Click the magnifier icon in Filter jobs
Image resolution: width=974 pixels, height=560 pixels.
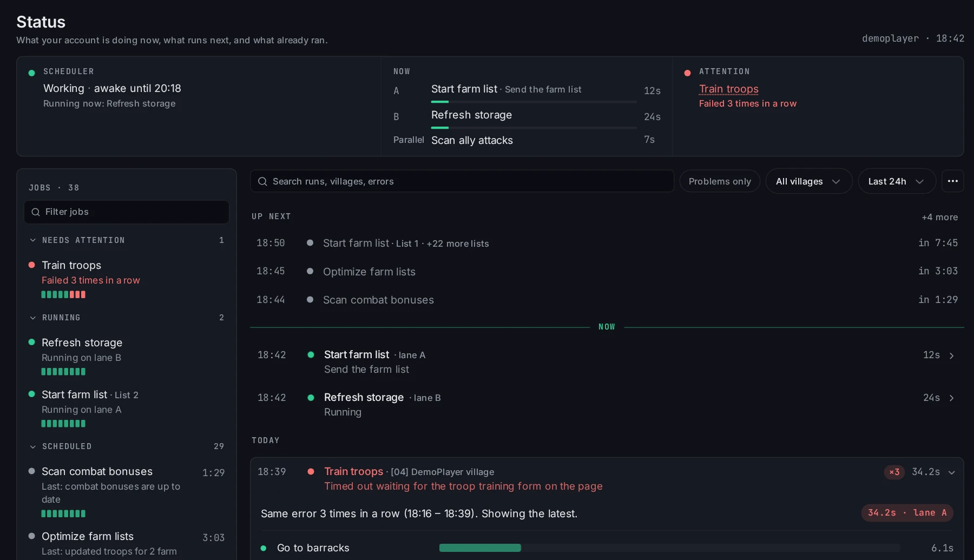[36, 212]
